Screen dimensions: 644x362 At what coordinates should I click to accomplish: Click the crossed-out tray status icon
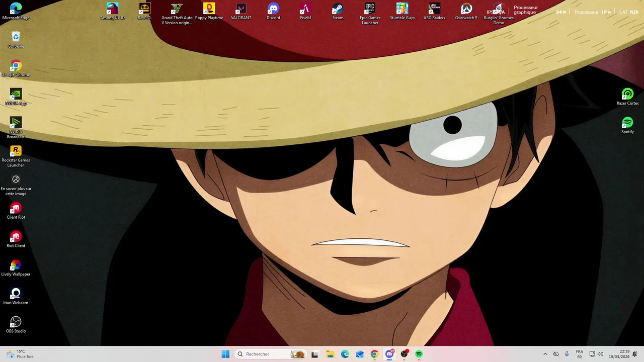(x=556, y=354)
